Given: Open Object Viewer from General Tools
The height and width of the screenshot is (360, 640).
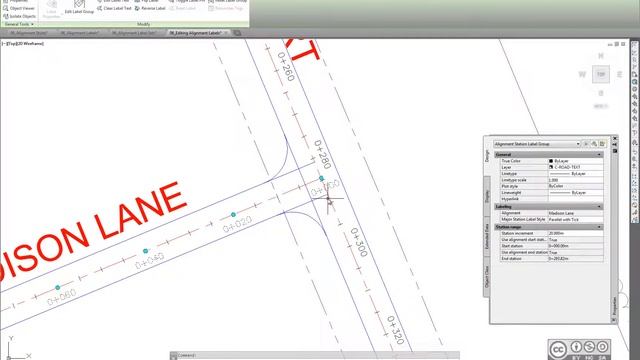Looking at the screenshot, I should [19, 8].
